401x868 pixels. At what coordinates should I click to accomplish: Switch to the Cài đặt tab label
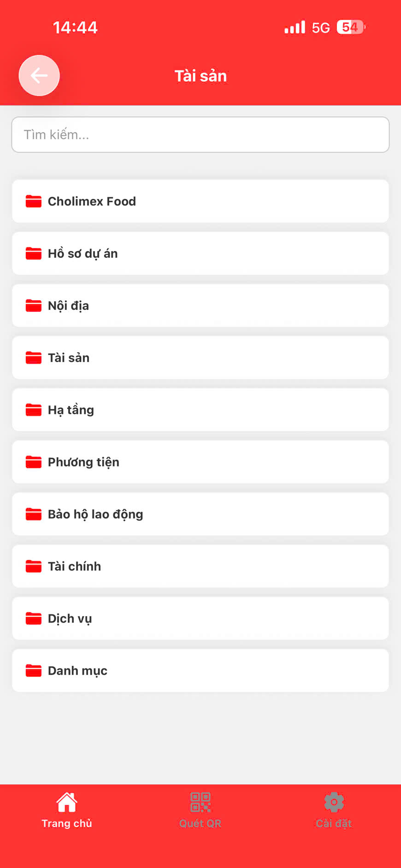[x=334, y=823]
